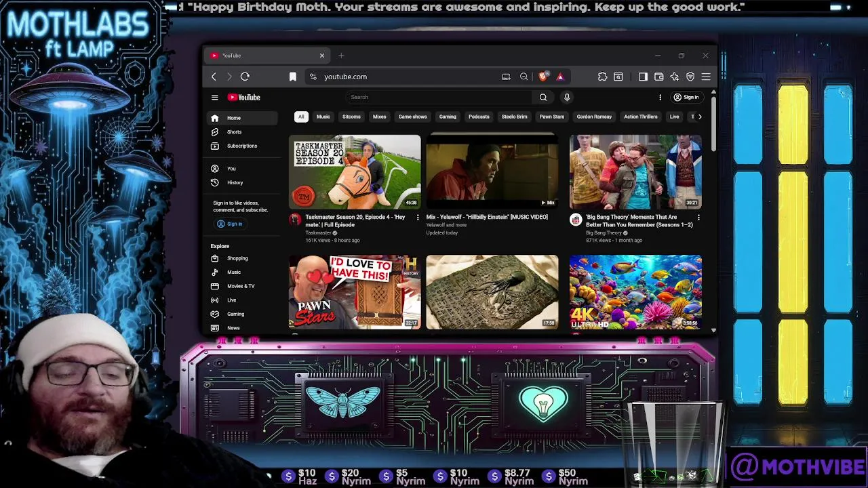868x488 pixels.
Task: Click the Sign in button in the sidebar
Action: pos(229,224)
